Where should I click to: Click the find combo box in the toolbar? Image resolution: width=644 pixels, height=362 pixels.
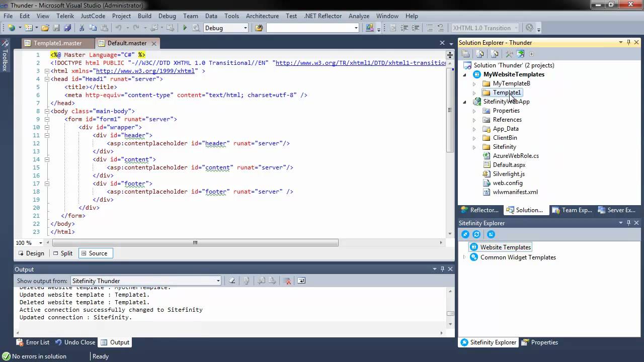click(x=312, y=28)
